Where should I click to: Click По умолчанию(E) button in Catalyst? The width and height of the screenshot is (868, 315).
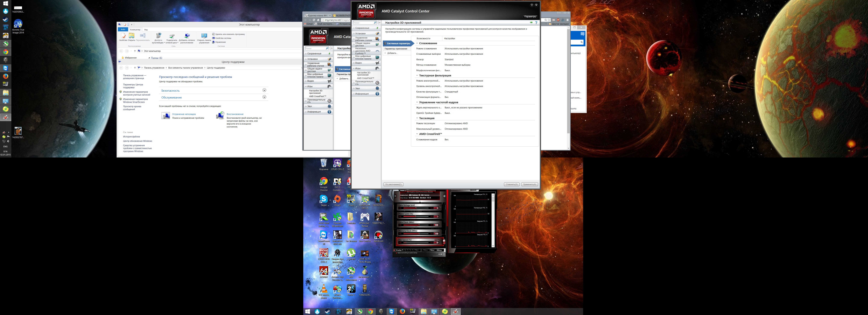393,184
